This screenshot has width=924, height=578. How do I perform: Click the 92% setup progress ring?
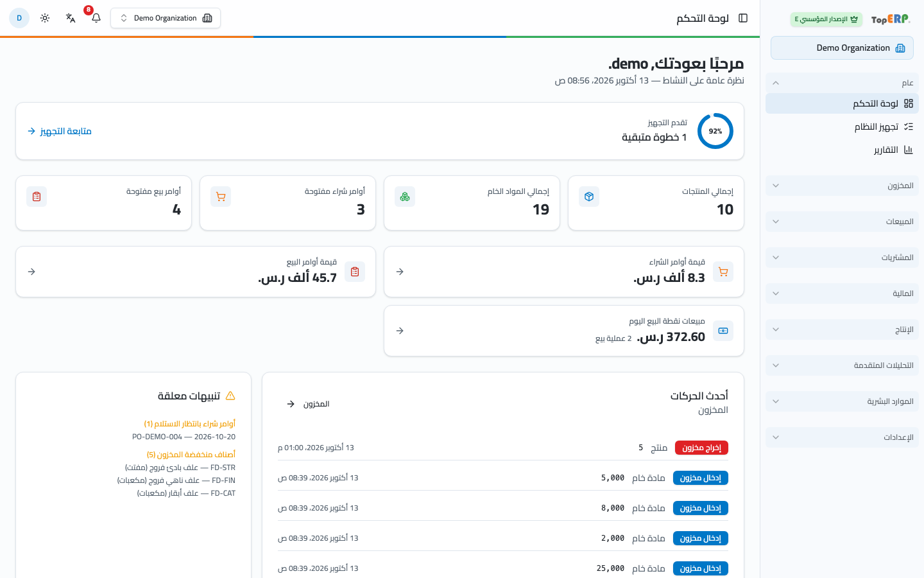coord(715,131)
